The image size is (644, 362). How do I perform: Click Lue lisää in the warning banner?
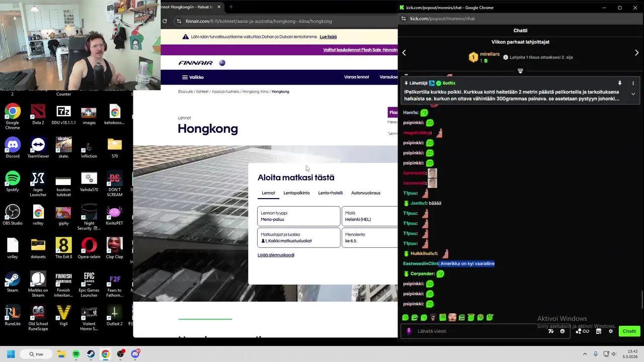[x=328, y=37]
